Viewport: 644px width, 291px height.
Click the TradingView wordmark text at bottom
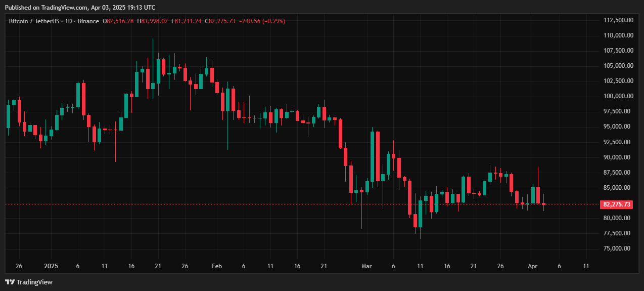tap(34, 282)
